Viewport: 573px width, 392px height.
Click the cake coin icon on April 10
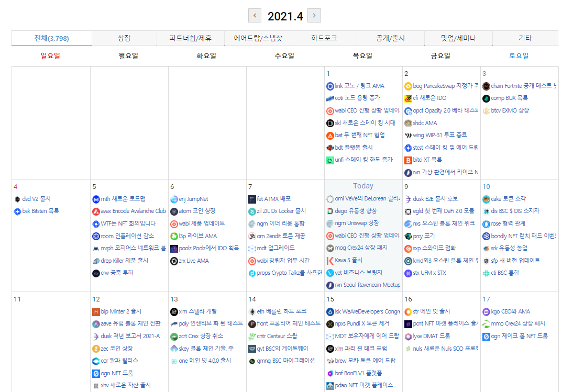486,199
